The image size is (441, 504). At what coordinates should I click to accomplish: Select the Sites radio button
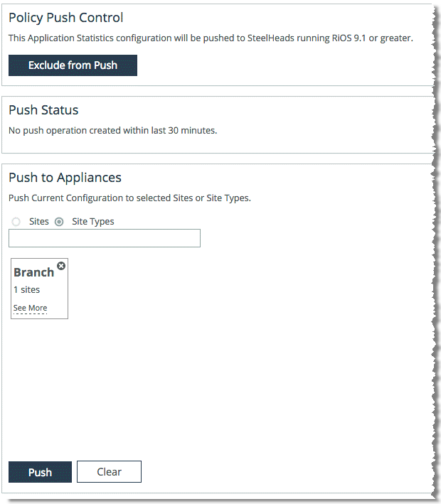click(16, 222)
